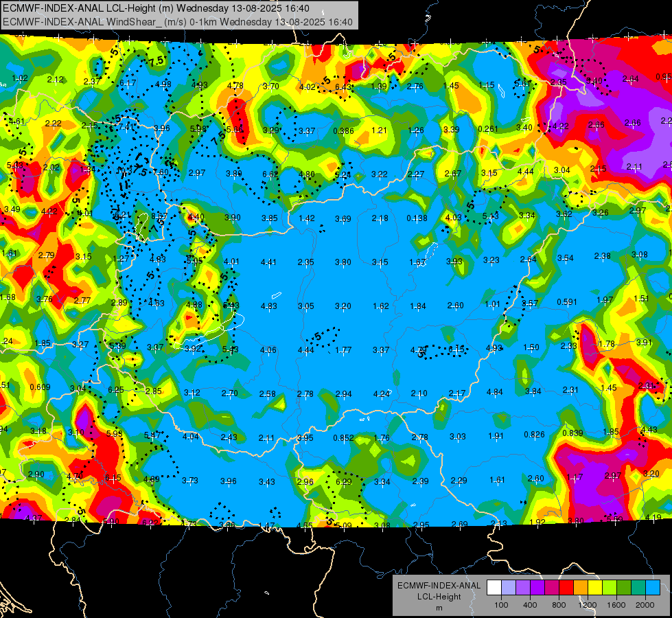
Task: Click the grid value '1.02'
Action: [20, 78]
